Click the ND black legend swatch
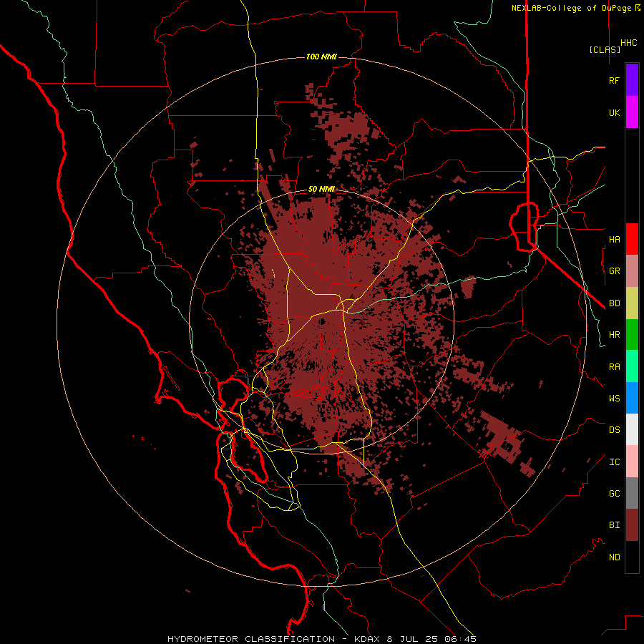 tap(632, 557)
